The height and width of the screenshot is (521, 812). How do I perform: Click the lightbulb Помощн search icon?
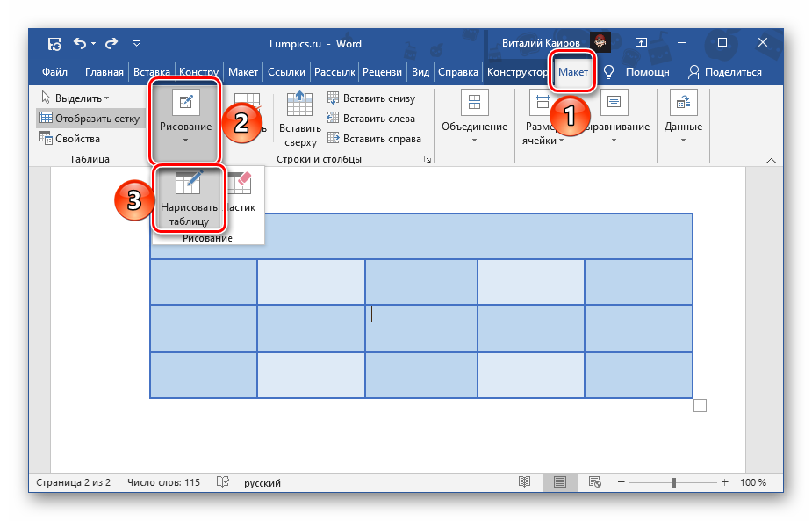coord(608,72)
